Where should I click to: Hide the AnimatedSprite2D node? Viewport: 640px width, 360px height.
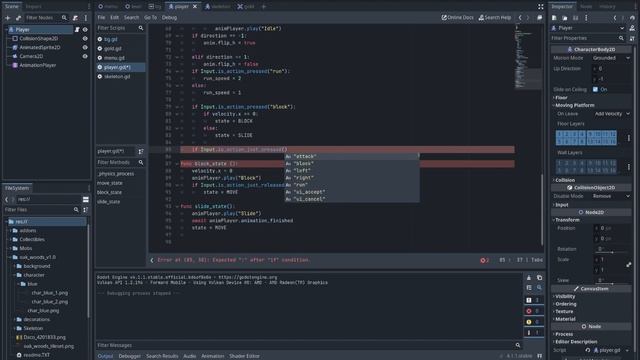click(85, 47)
